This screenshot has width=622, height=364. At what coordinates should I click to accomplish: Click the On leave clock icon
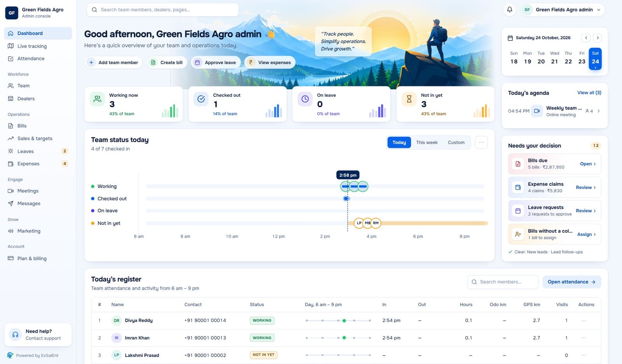[305, 99]
